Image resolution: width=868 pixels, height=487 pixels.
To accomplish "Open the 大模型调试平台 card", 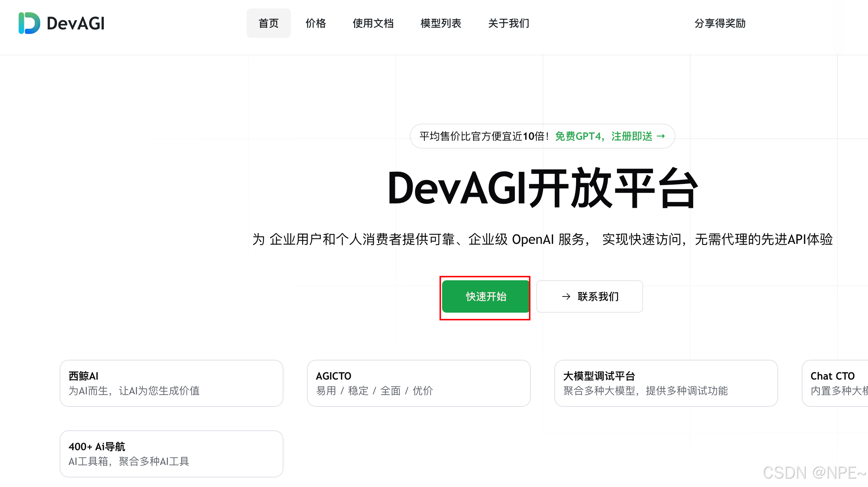I will (x=666, y=383).
